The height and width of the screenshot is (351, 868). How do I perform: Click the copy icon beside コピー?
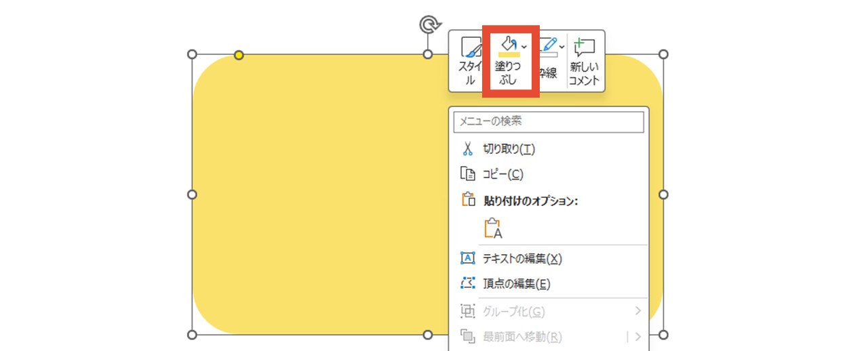pyautogui.click(x=468, y=174)
